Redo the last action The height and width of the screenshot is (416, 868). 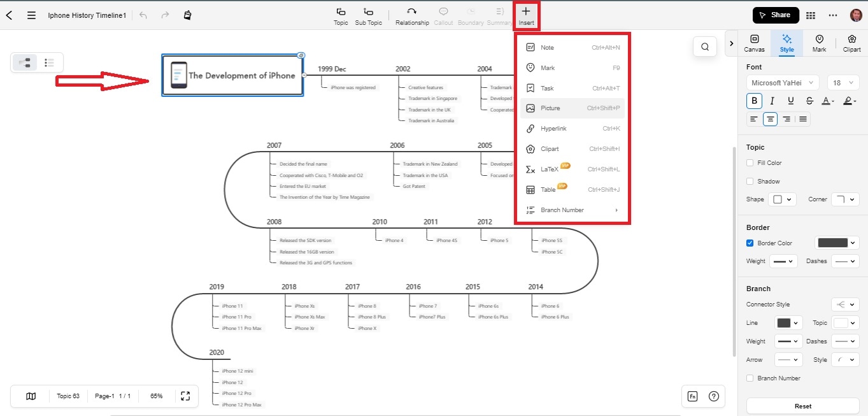(x=166, y=15)
